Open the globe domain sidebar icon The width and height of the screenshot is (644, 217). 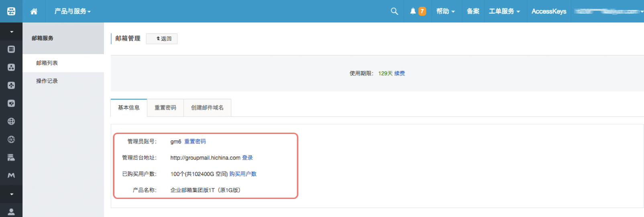click(11, 122)
